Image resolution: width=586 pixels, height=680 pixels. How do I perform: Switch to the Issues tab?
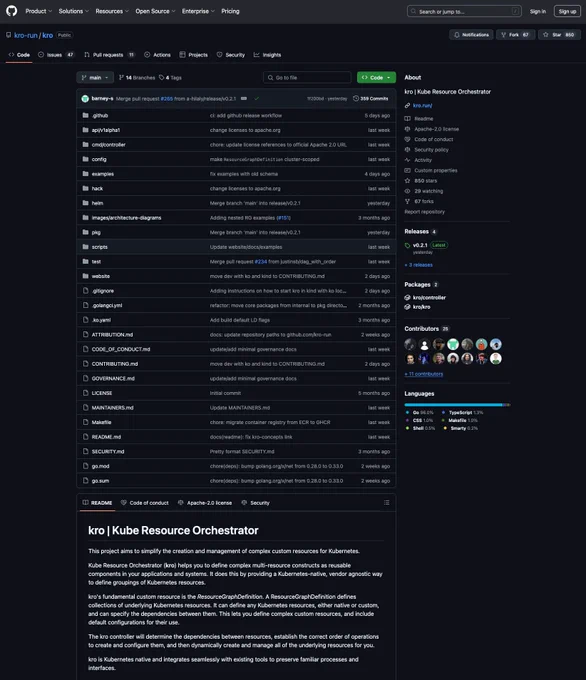[x=56, y=55]
